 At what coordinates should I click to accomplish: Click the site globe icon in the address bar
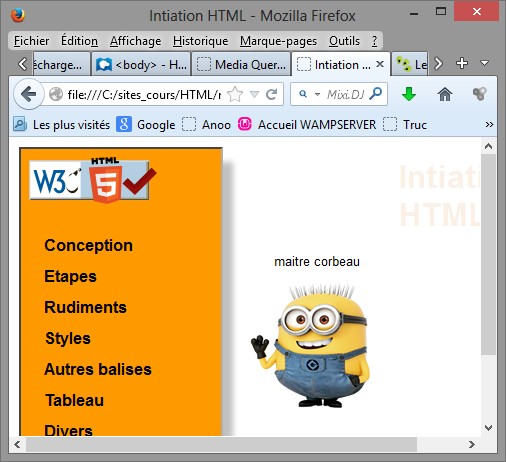point(56,94)
